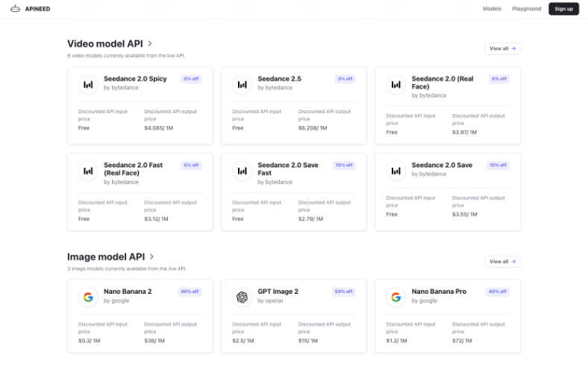Click the Seedance 2.0 Save bytedance icon
This screenshot has width=588, height=378.
[x=396, y=171]
